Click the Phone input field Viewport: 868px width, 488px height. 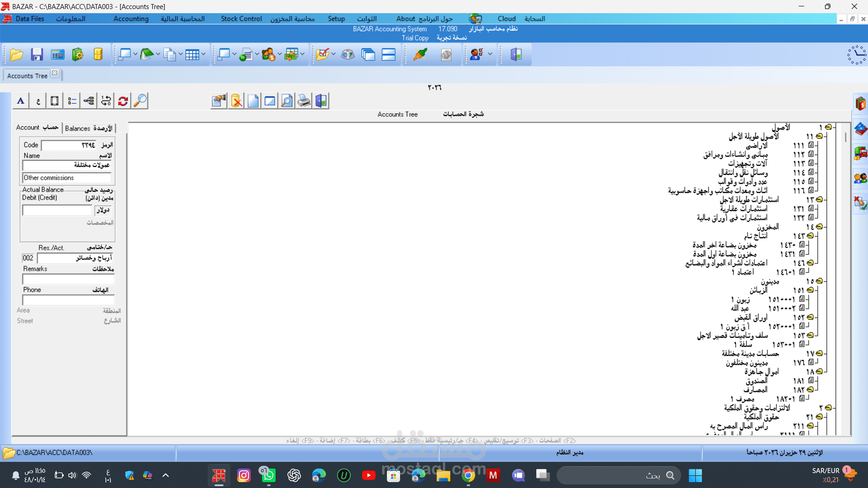click(68, 300)
